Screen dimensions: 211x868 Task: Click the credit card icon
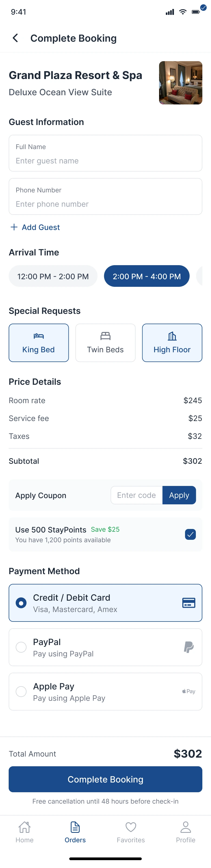tap(189, 603)
